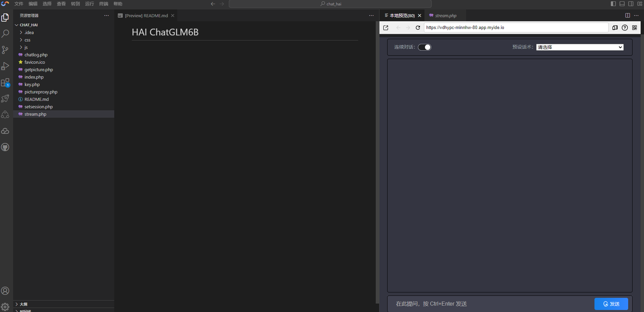
Task: Open the Manage gear icon
Action: (5, 307)
